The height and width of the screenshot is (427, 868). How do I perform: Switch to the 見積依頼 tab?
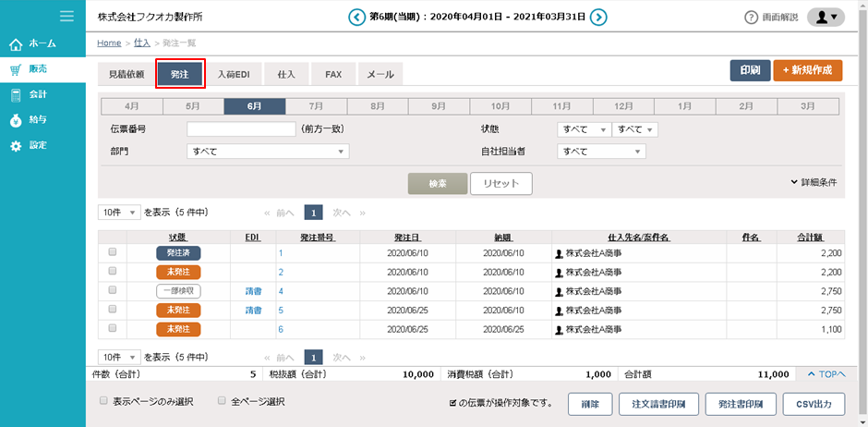coord(127,74)
